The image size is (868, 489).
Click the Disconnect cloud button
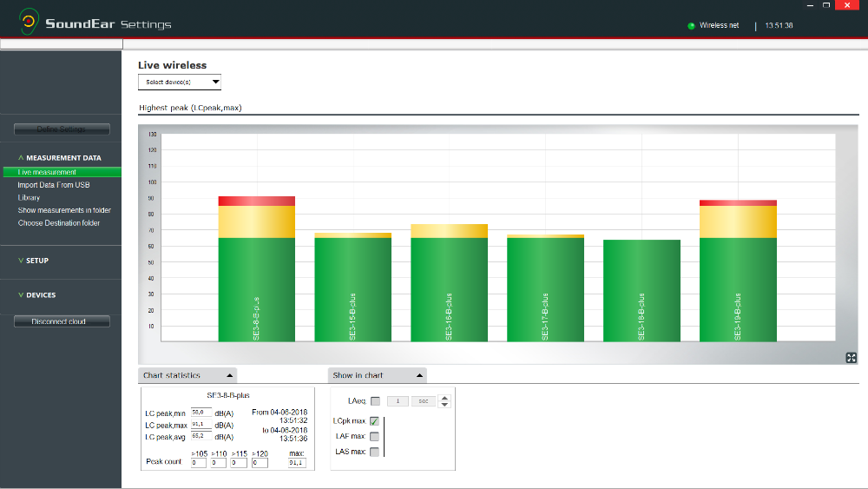tap(62, 321)
